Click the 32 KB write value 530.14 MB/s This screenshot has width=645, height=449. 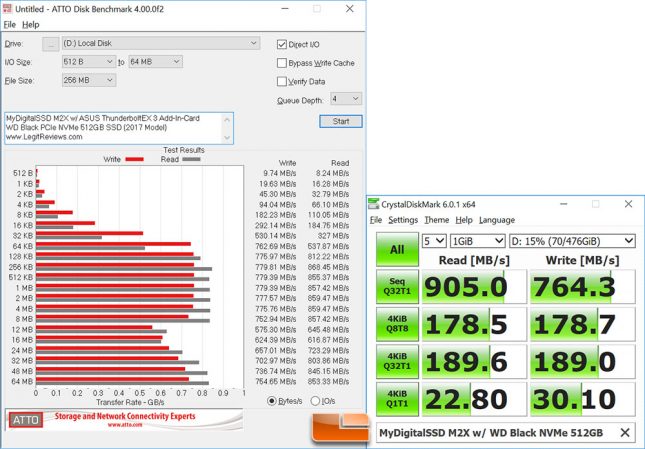(x=275, y=236)
